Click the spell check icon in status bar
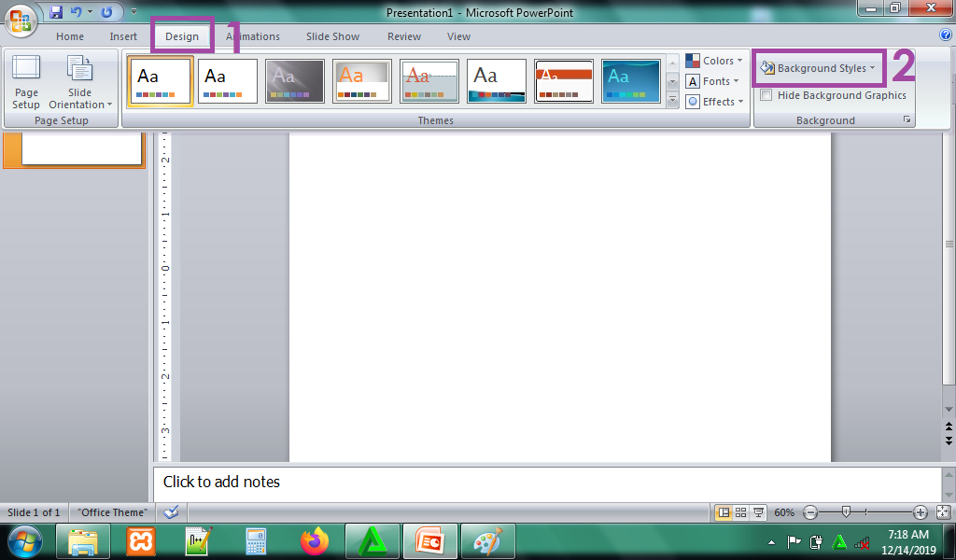This screenshot has width=956, height=560. (171, 512)
